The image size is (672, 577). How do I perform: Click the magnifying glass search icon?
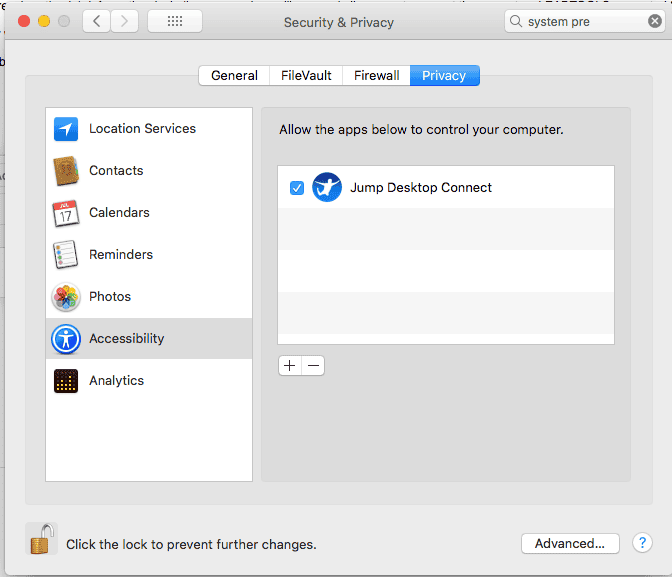pyautogui.click(x=516, y=21)
